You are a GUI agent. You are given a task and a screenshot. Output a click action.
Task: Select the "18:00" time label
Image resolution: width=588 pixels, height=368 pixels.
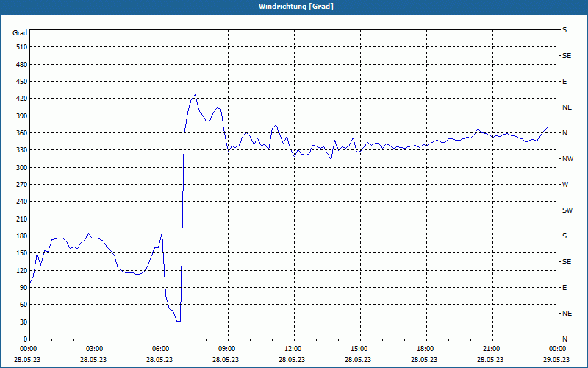pyautogui.click(x=426, y=349)
